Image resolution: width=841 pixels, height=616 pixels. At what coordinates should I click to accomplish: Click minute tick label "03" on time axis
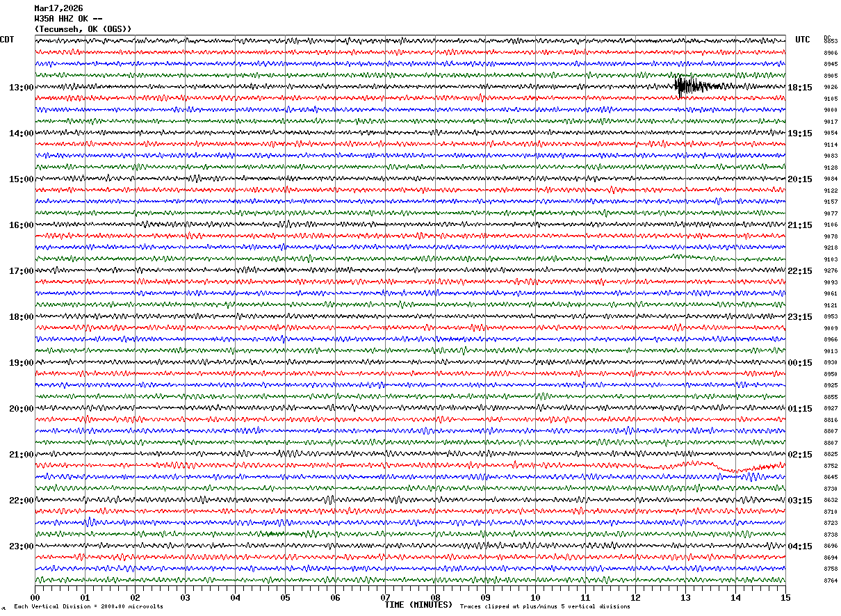click(x=185, y=597)
